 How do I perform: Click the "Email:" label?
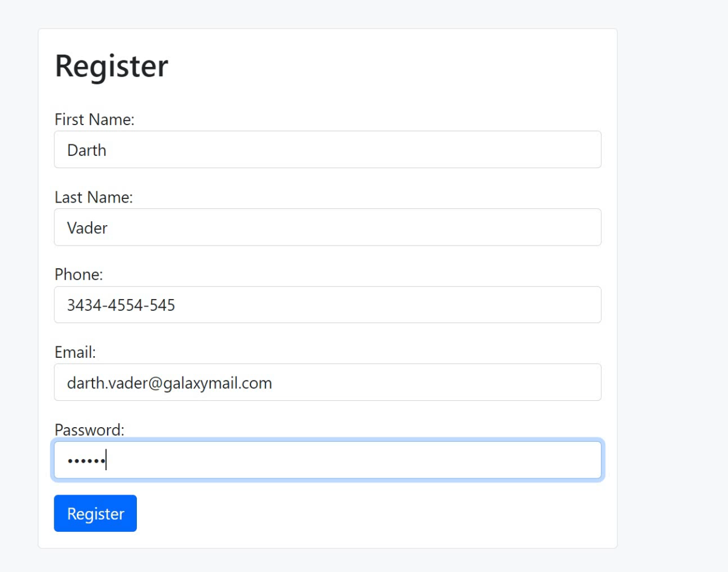click(75, 352)
